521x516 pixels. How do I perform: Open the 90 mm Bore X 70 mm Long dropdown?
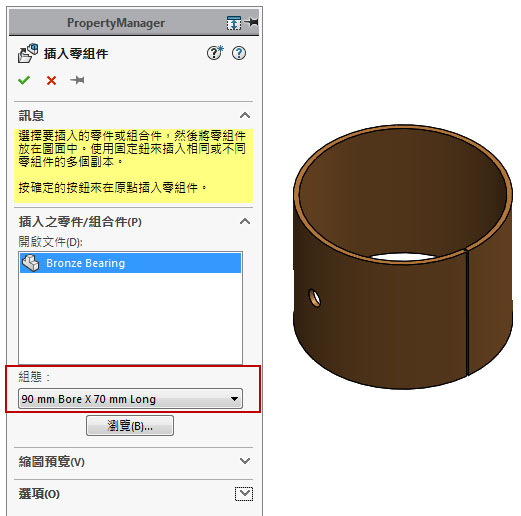click(130, 399)
